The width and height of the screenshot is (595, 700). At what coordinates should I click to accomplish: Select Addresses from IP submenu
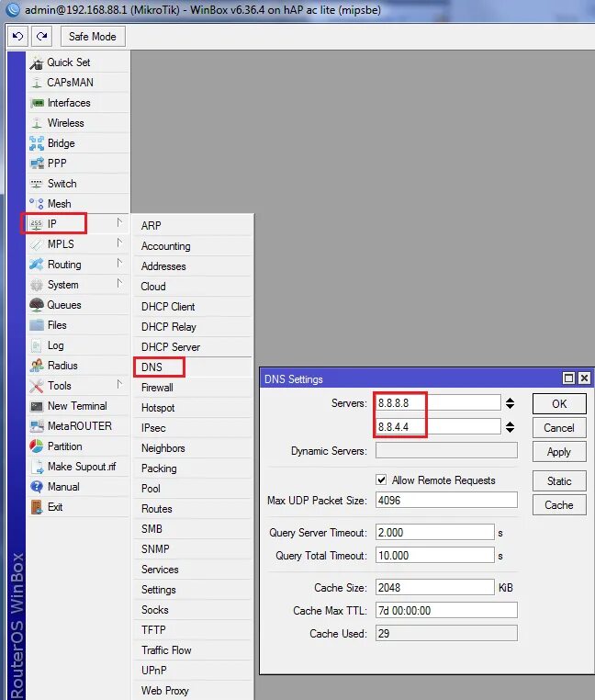click(193, 266)
